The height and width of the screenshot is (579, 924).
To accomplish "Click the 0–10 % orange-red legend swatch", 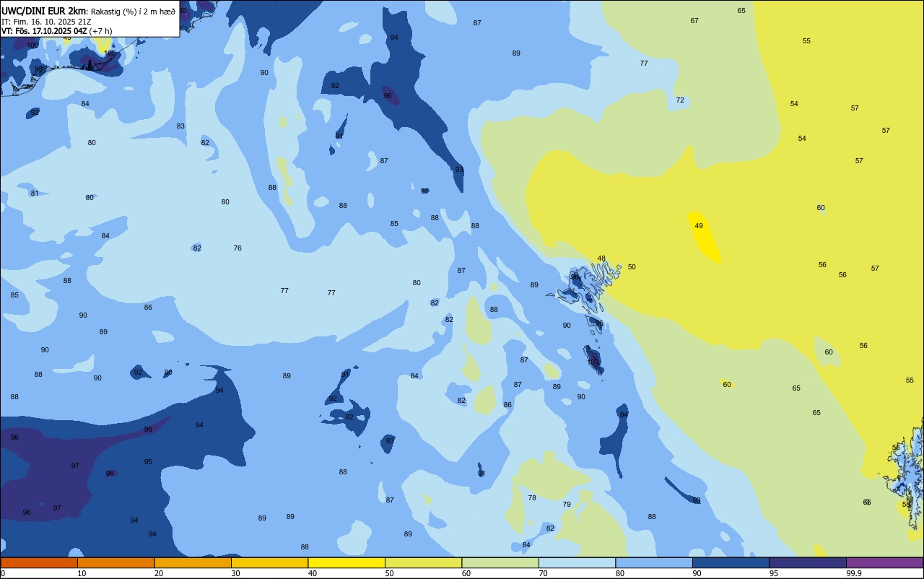I will 39,562.
